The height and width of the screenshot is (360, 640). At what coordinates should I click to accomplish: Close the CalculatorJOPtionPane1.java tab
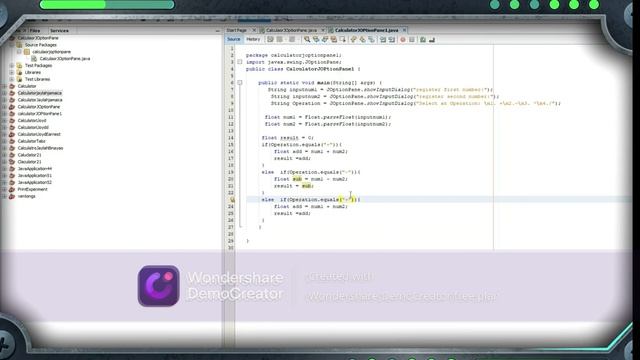click(x=404, y=30)
